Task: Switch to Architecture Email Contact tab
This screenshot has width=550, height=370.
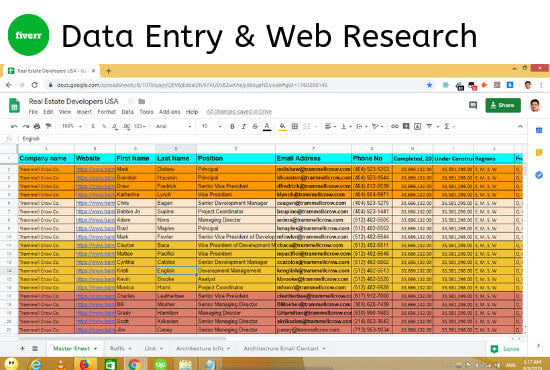Action: coord(284,348)
